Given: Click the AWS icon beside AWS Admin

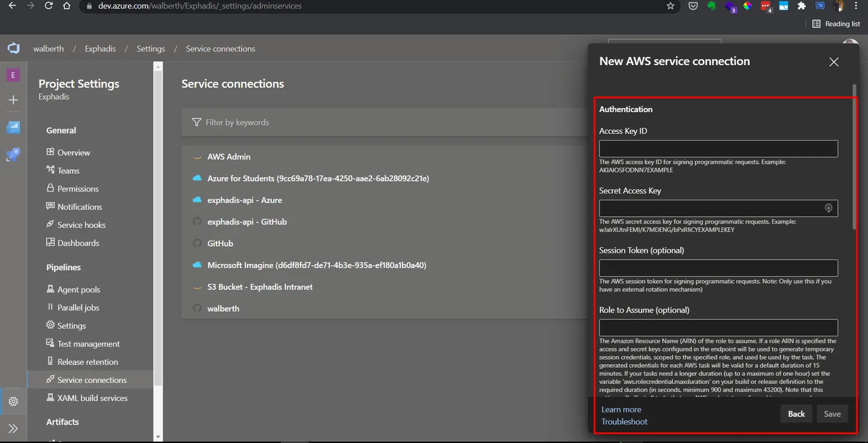Looking at the screenshot, I should click(197, 157).
